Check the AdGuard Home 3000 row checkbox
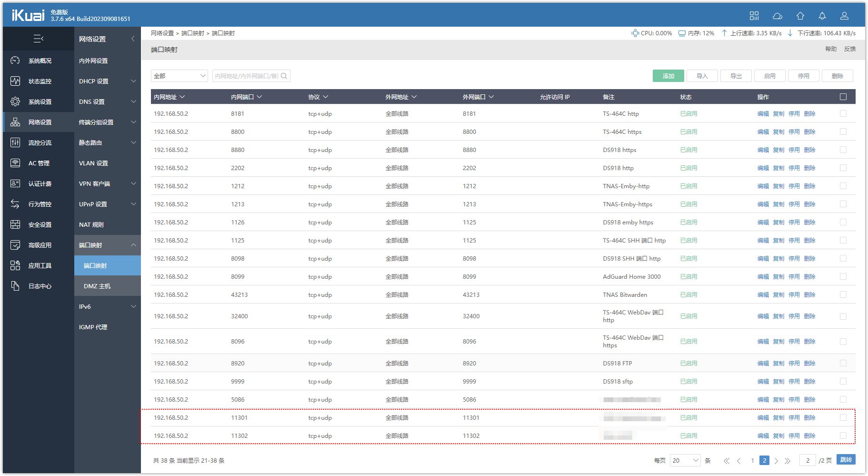This screenshot has height=476, width=868. [x=843, y=276]
